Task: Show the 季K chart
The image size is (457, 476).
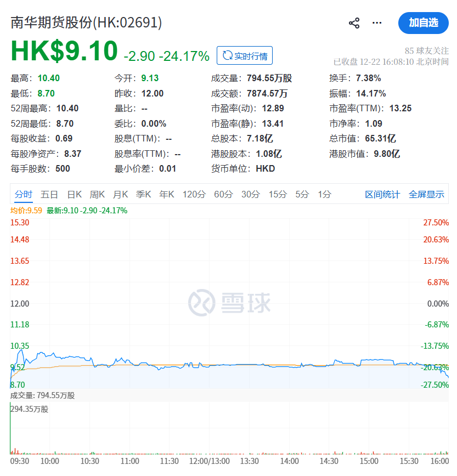Action: [143, 194]
